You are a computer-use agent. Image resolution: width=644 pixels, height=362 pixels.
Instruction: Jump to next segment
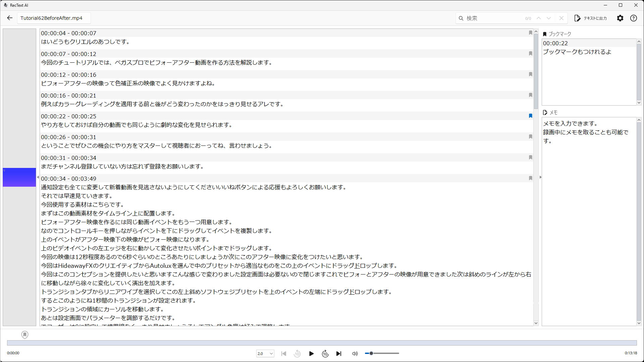point(339,354)
